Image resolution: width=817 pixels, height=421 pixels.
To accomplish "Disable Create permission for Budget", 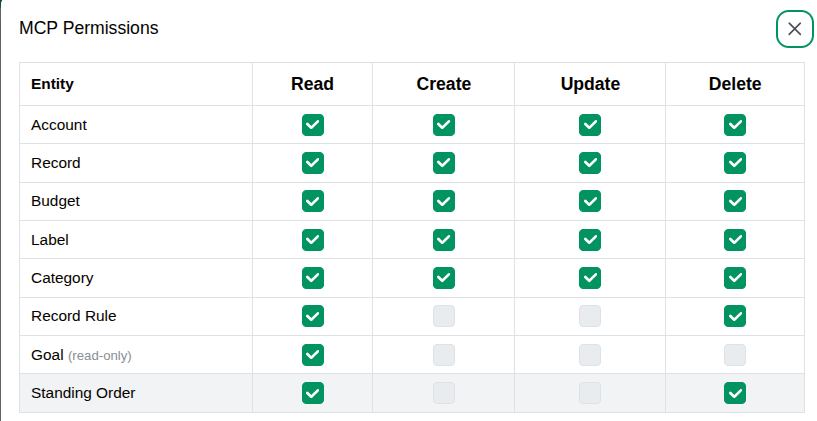I will click(444, 201).
